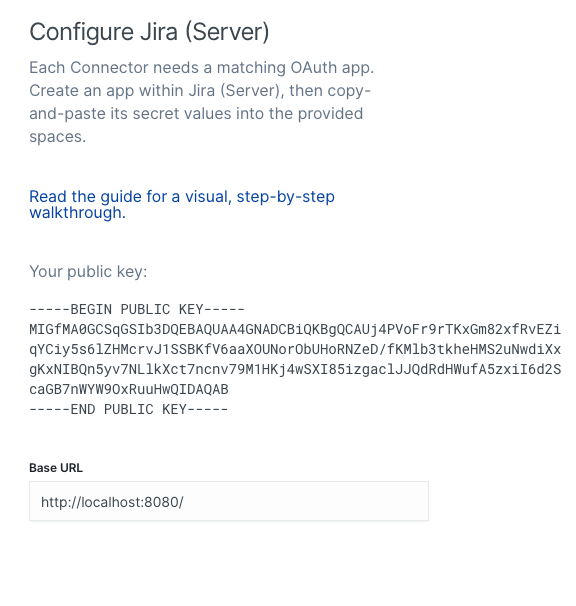
Task: Click the word Server in the heading
Action: pyautogui.click(x=227, y=32)
